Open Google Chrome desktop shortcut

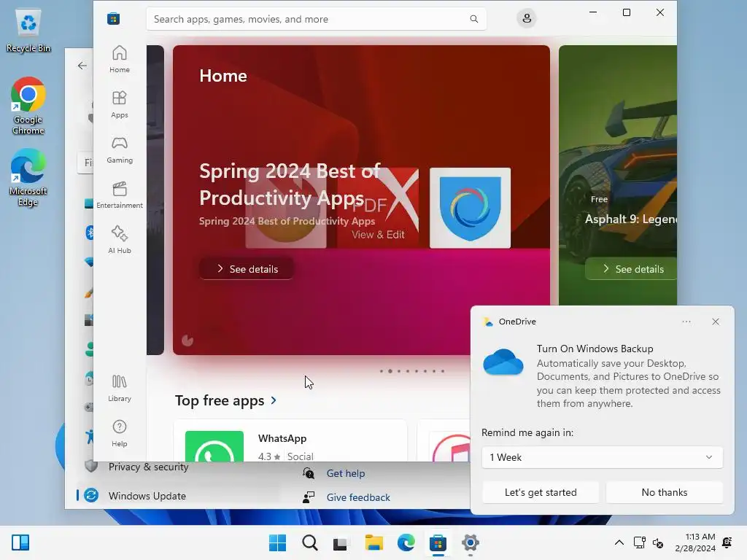click(28, 106)
